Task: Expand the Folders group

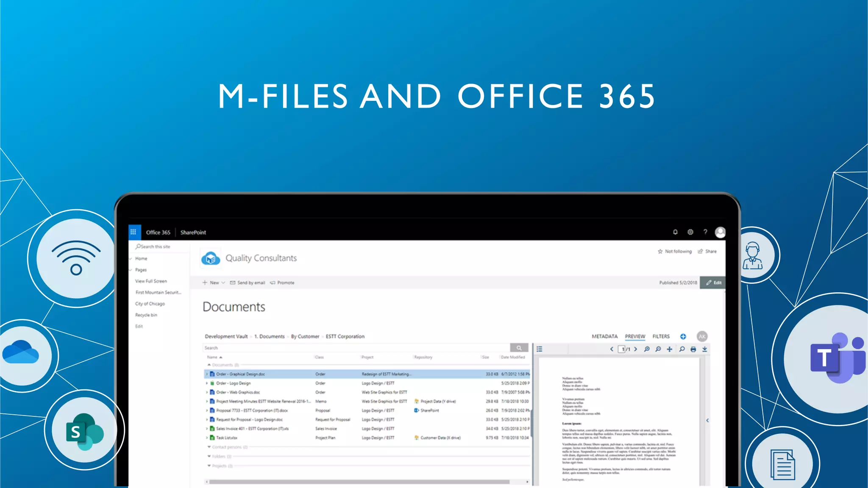Action: [209, 456]
